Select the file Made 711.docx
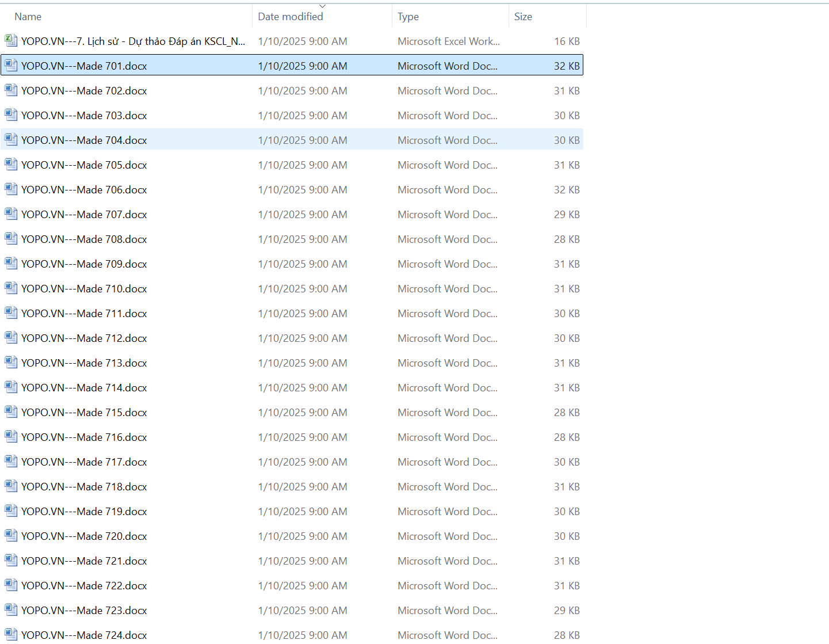The image size is (829, 644). (84, 314)
